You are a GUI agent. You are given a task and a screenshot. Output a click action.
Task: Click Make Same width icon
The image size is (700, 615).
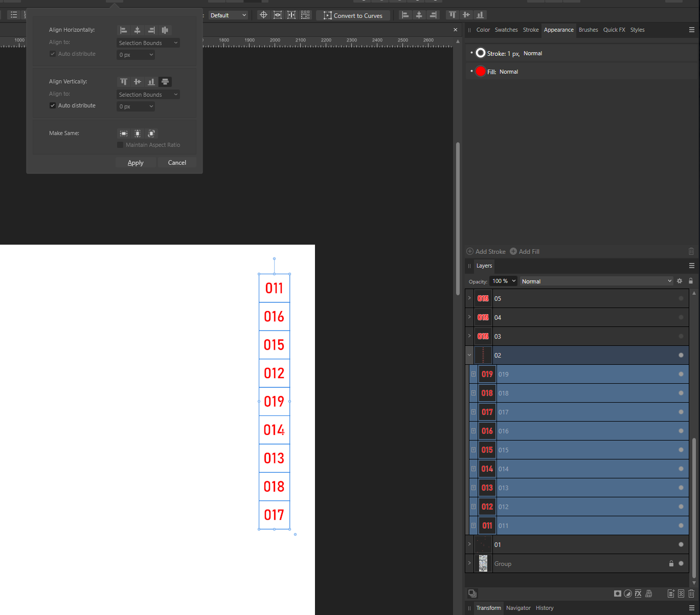click(x=124, y=134)
